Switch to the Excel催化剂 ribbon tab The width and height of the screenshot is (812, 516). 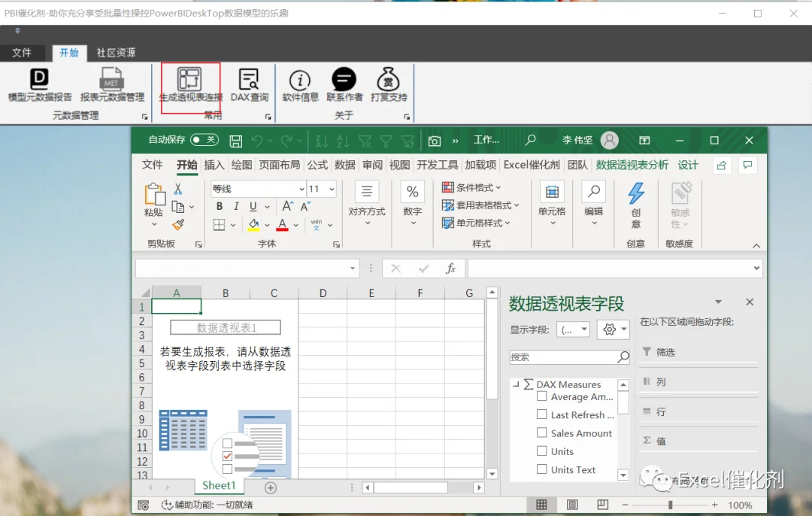532,165
